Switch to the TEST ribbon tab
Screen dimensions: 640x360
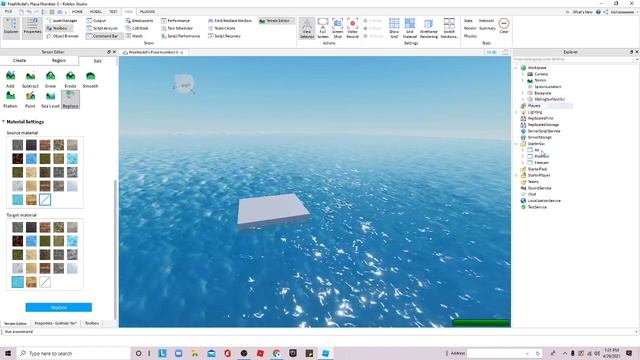tap(113, 12)
